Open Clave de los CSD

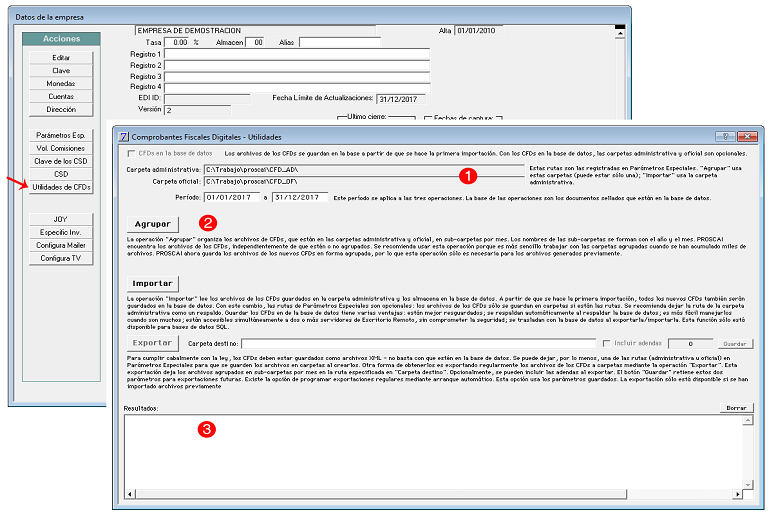tap(61, 161)
